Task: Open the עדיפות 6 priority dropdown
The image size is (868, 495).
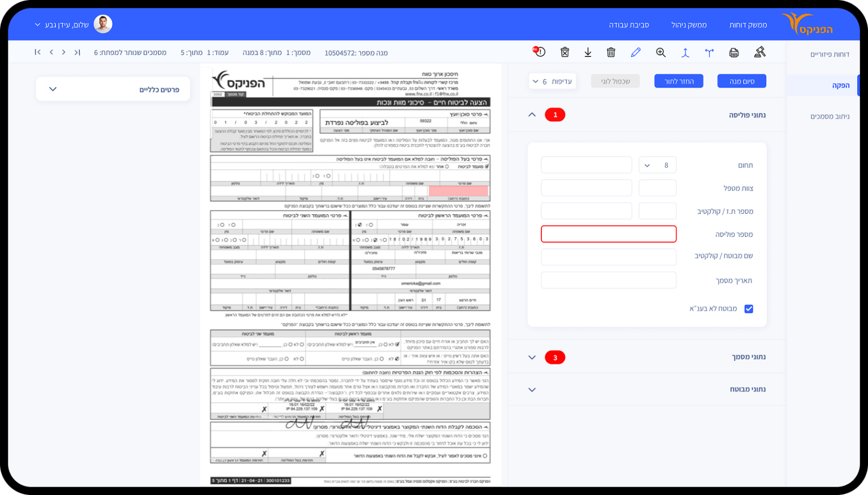Action: pyautogui.click(x=552, y=81)
